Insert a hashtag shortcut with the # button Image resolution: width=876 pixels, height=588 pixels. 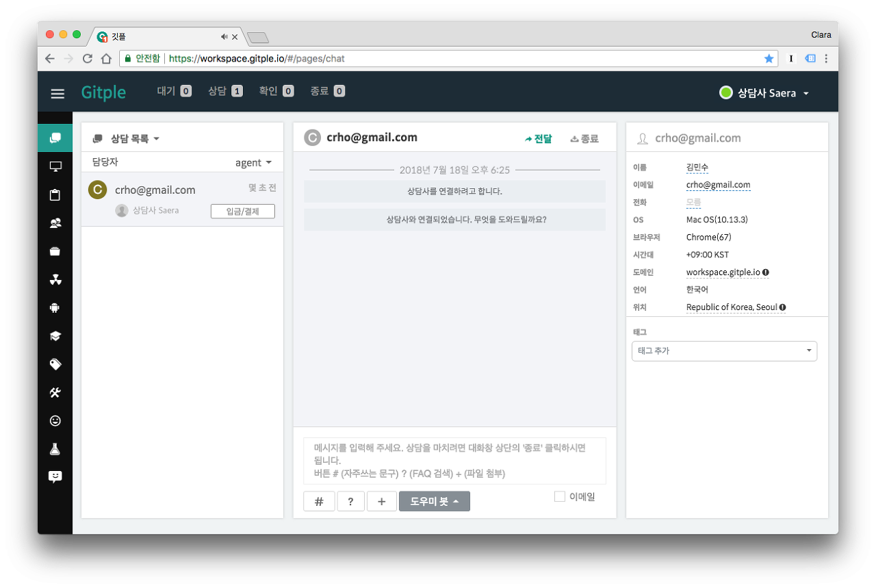point(319,501)
